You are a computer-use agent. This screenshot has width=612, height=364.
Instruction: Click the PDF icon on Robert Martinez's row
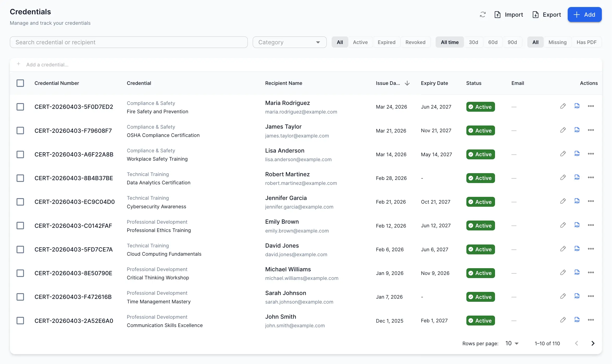click(577, 177)
